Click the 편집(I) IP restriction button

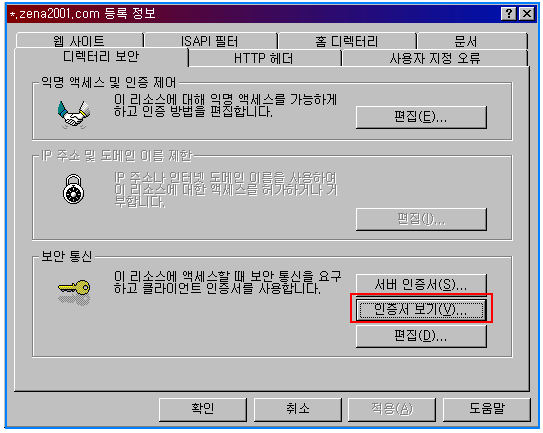click(421, 219)
